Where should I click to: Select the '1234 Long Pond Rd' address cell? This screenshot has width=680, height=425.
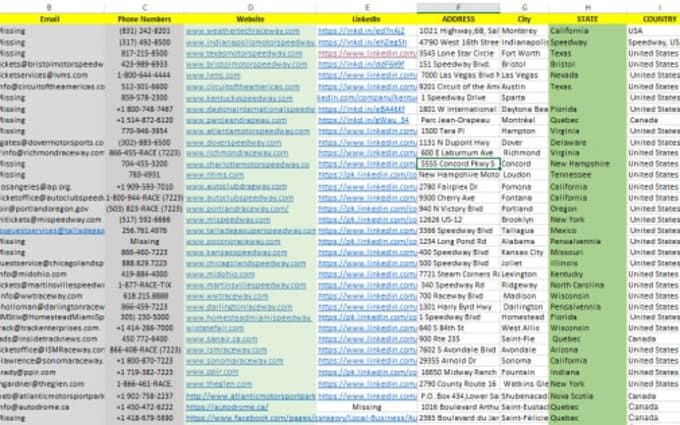coord(458,242)
